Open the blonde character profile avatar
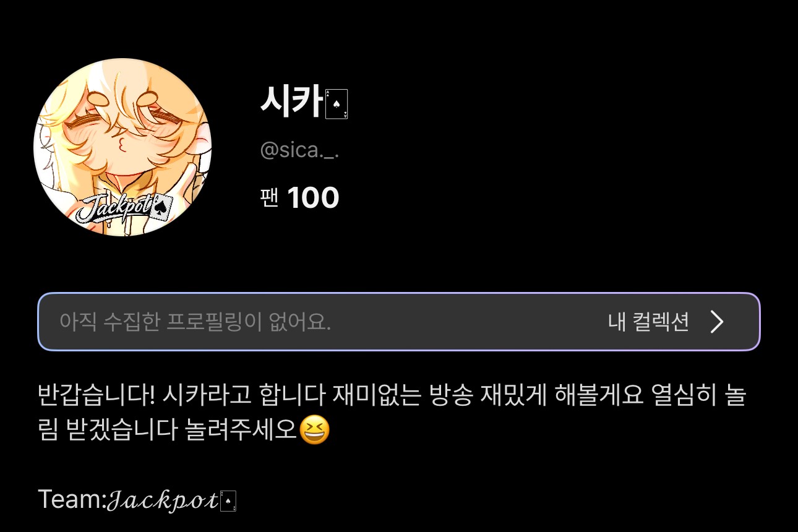Viewport: 798px width, 532px height. tap(122, 147)
